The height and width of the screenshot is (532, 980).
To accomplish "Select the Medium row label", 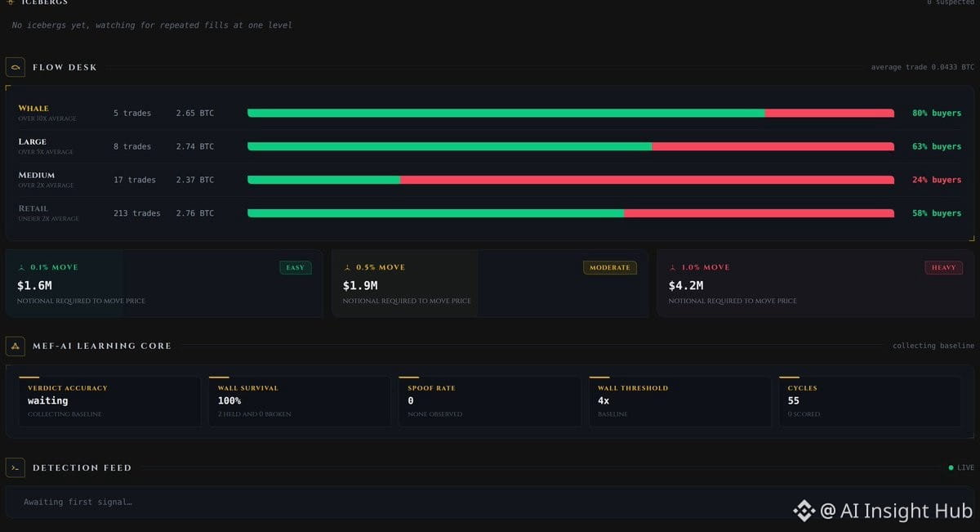I will click(x=37, y=175).
